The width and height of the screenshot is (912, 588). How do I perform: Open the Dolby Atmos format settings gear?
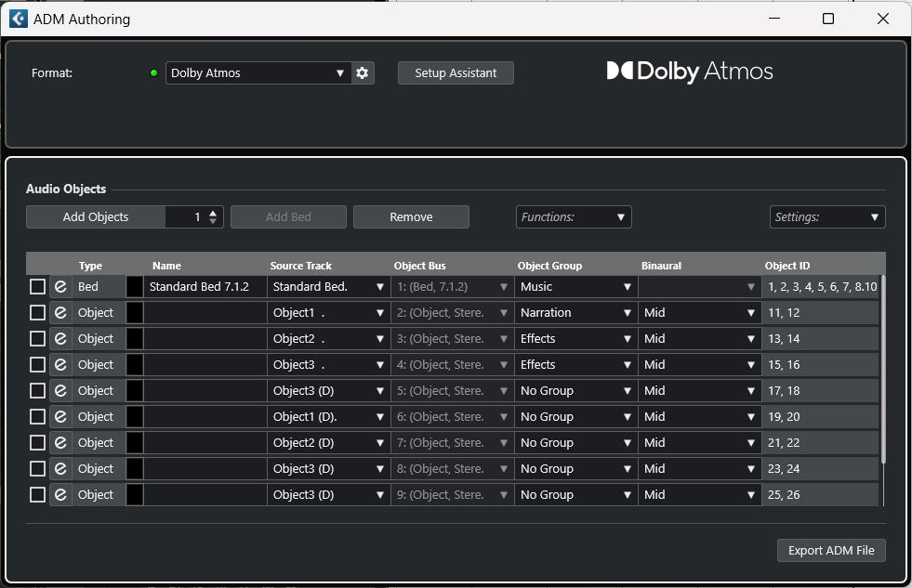click(x=362, y=73)
